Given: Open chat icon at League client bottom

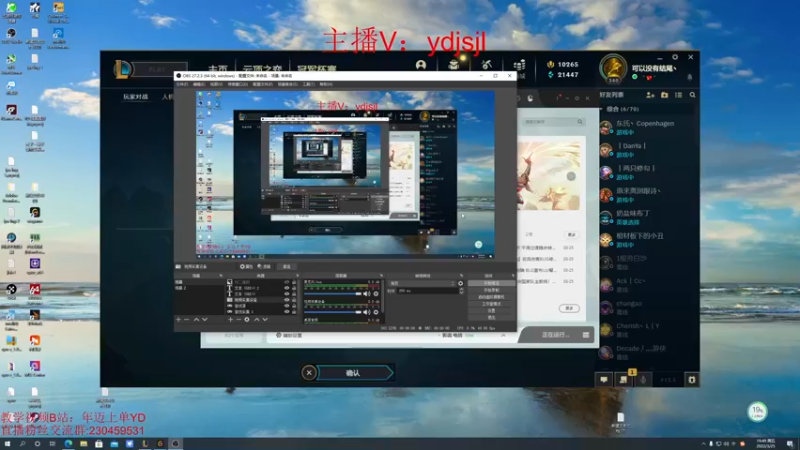Looking at the screenshot, I should (x=604, y=380).
